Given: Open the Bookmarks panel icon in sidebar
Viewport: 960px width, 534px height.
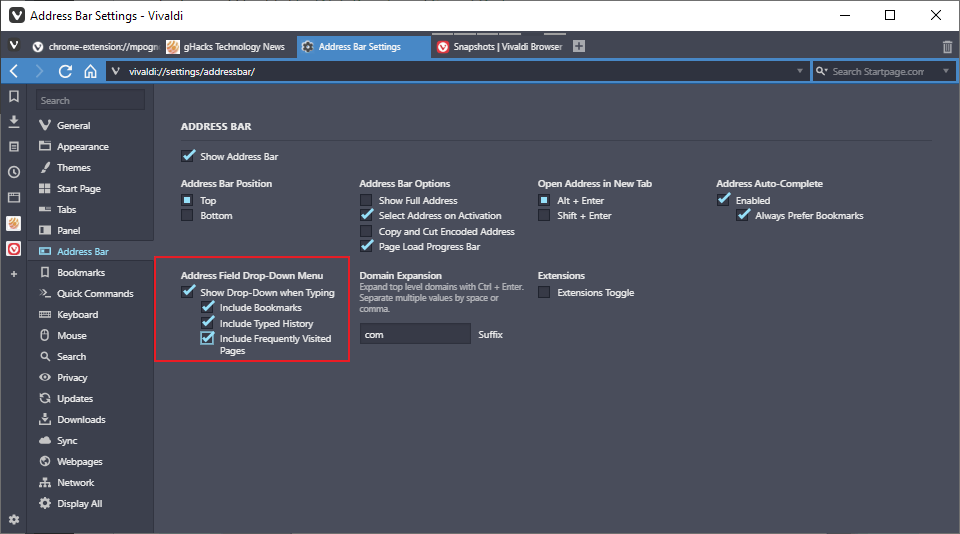Looking at the screenshot, I should point(14,97).
